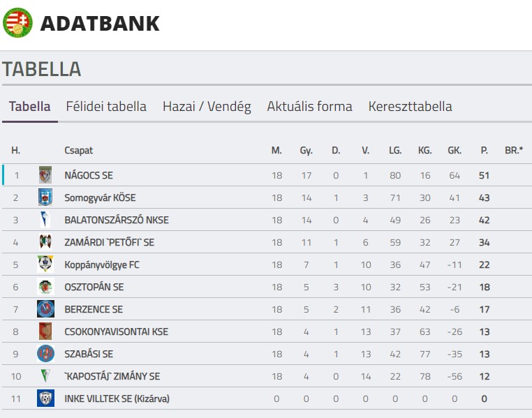This screenshot has width=532, height=418.
Task: Click the CSOKONYAVISONTAI KSE team crest
Action: point(45,331)
